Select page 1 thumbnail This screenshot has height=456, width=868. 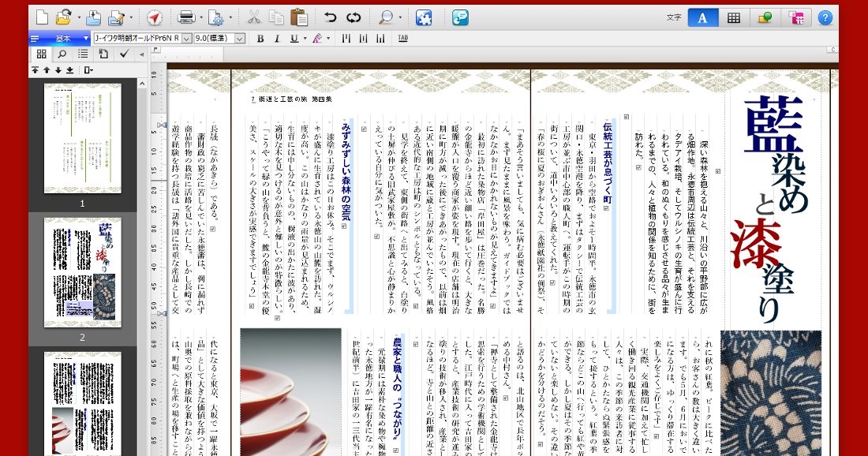pos(82,139)
